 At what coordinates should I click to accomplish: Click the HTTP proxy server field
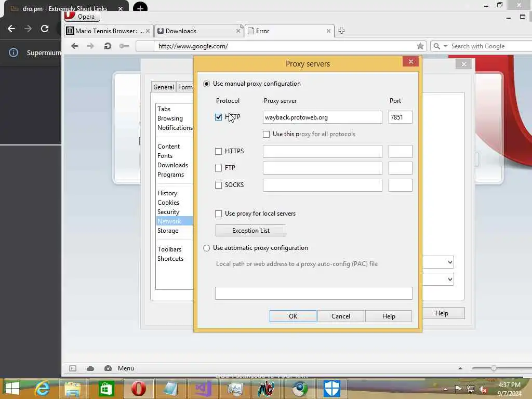pos(322,117)
